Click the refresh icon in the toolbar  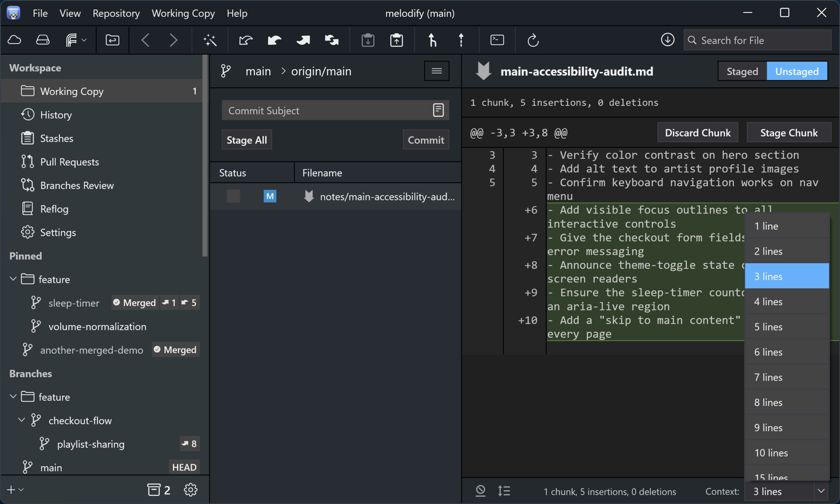point(533,40)
